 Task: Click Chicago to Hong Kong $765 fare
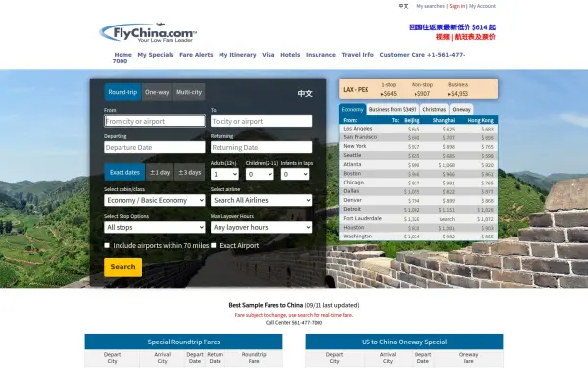tap(487, 183)
